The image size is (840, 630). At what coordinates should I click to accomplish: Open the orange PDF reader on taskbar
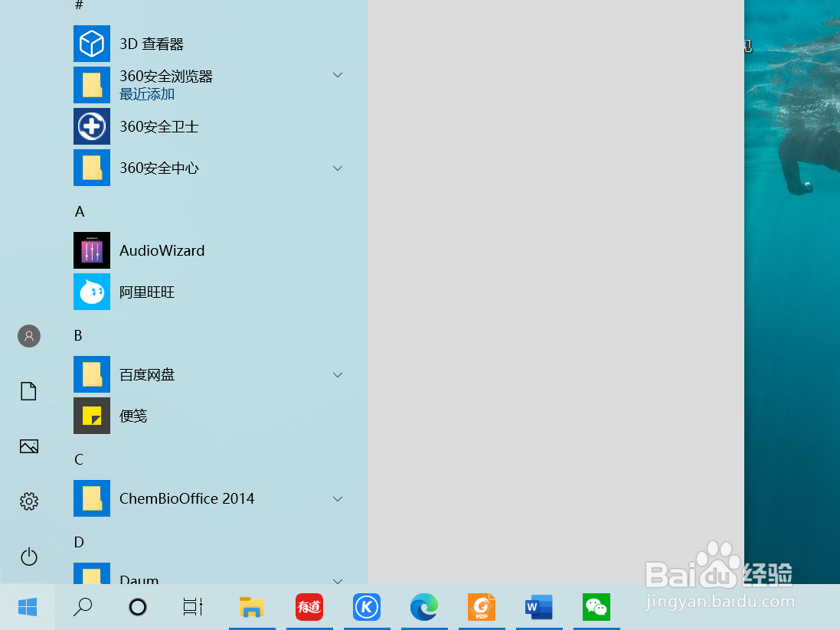tap(481, 607)
